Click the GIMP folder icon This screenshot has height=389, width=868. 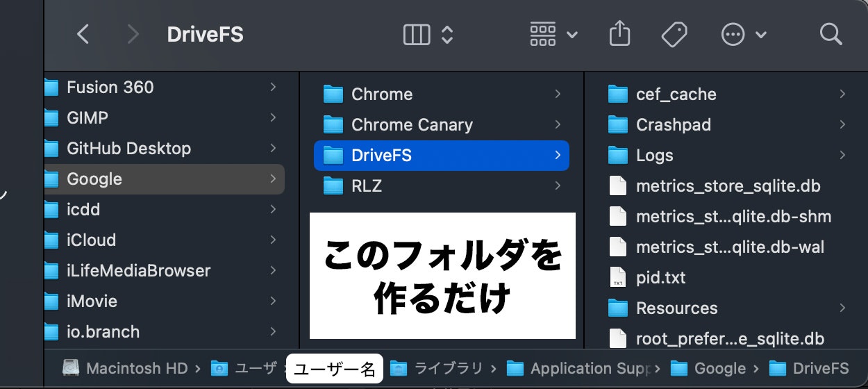tap(50, 118)
